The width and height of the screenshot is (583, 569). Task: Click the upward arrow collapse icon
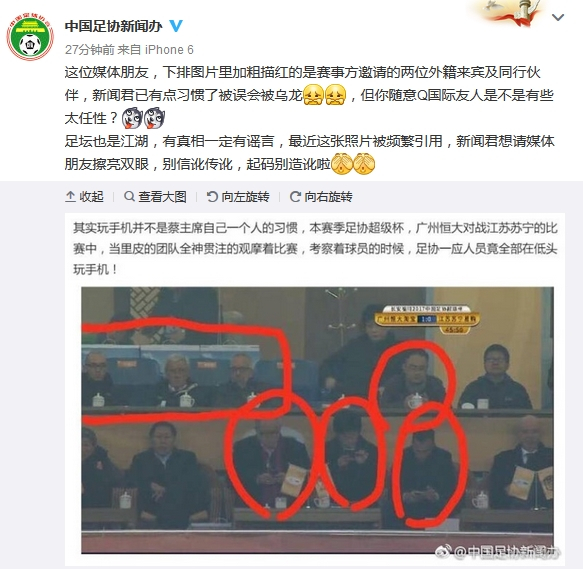point(70,196)
